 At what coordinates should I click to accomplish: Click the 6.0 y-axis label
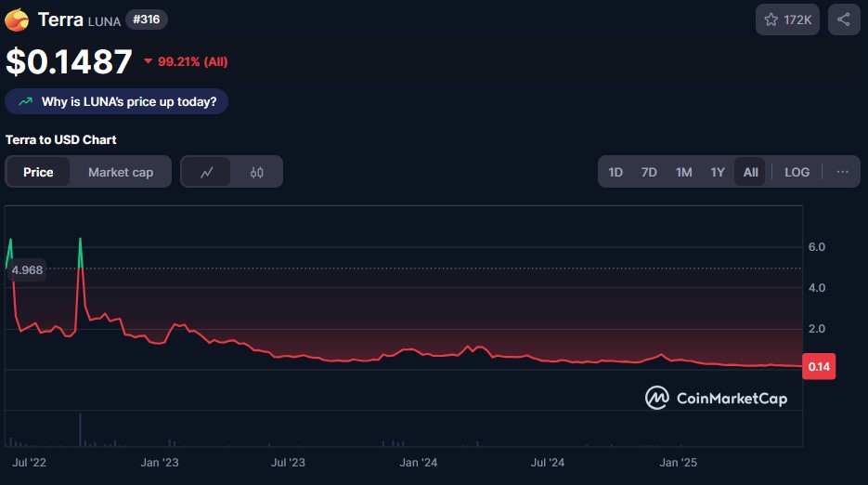pos(817,247)
